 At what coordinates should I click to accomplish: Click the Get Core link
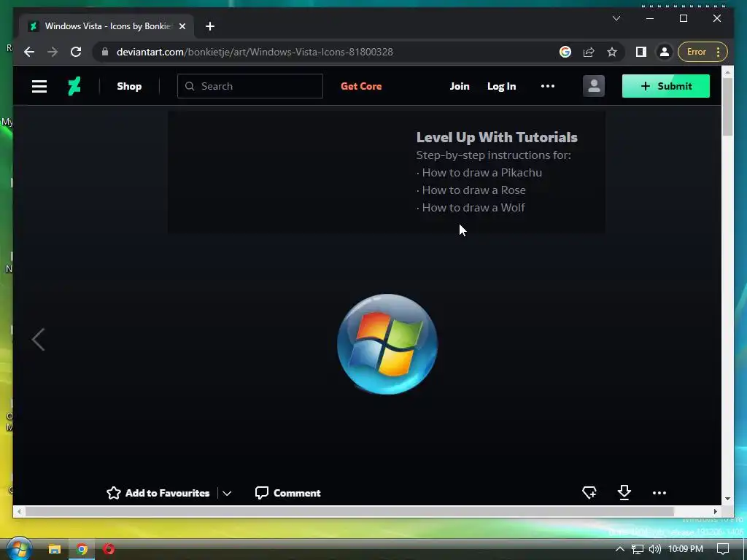(361, 86)
